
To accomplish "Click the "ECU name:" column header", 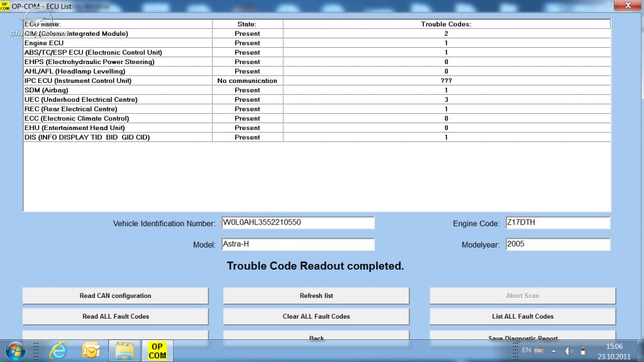I will (x=118, y=25).
